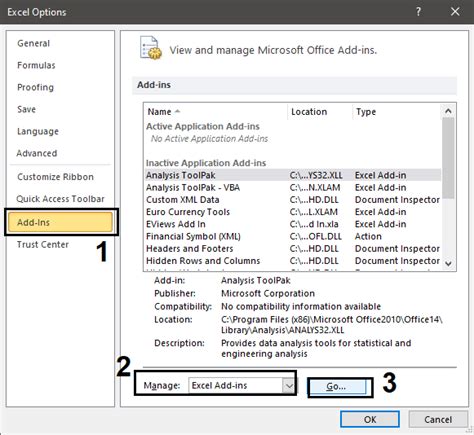Image resolution: width=474 pixels, height=435 pixels.
Task: Open Language settings category
Action: point(38,131)
